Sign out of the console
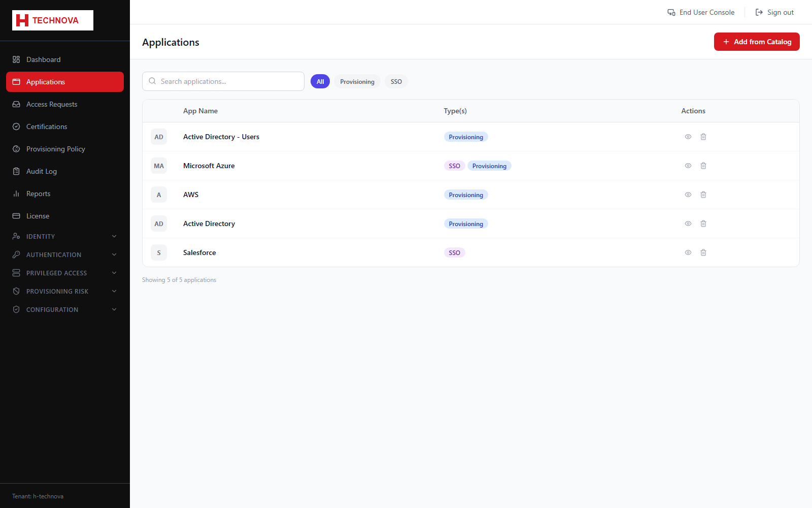Viewport: 812px width, 508px height. pos(774,12)
